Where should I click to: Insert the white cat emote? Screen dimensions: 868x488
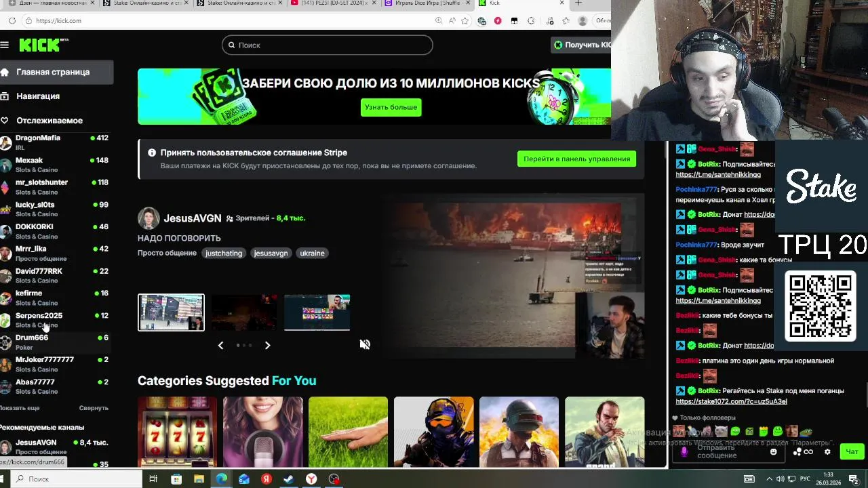tap(722, 432)
